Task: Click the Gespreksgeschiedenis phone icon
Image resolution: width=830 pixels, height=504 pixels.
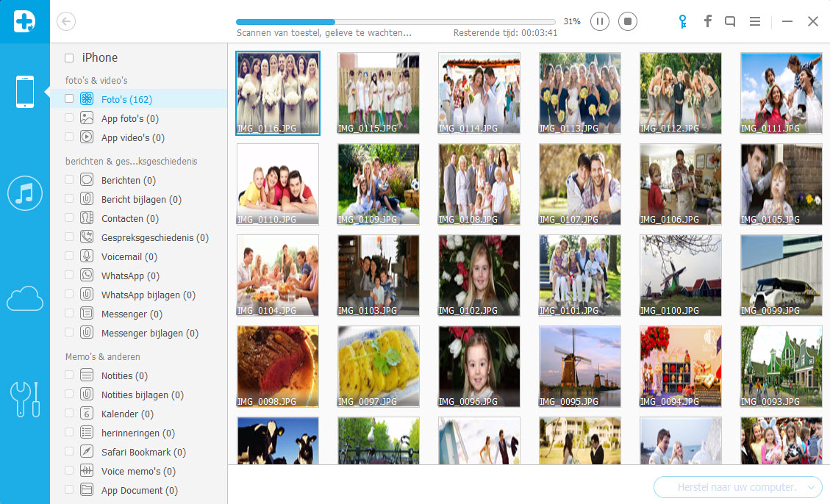Action: [87, 237]
